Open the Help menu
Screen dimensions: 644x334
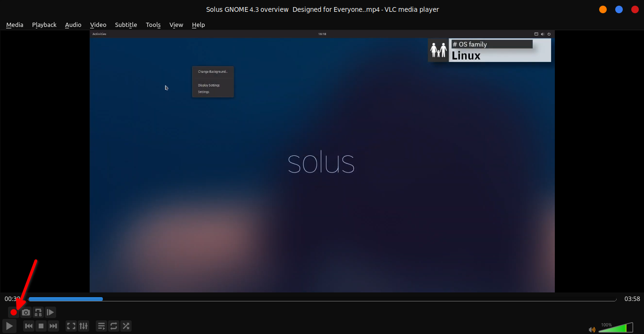(x=198, y=25)
